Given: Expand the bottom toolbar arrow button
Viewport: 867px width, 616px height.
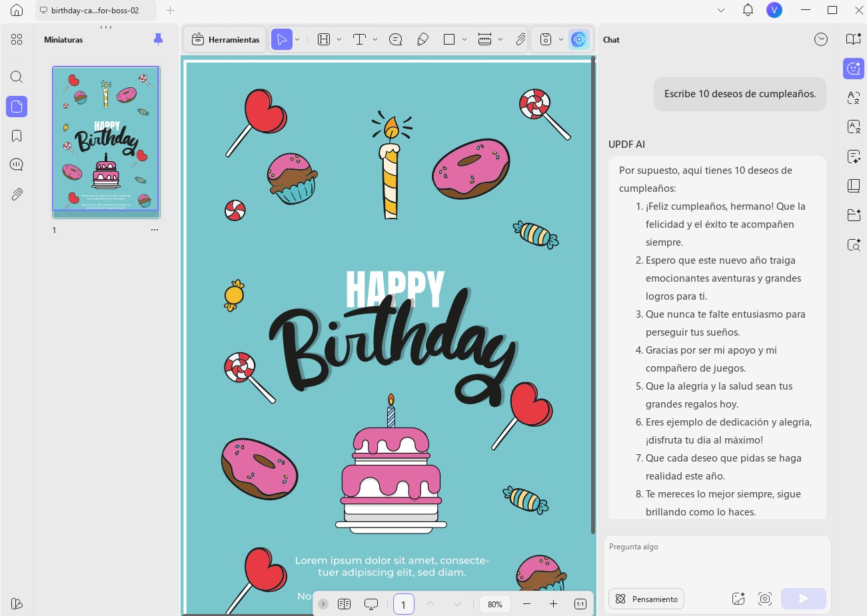Looking at the screenshot, I should (x=323, y=604).
